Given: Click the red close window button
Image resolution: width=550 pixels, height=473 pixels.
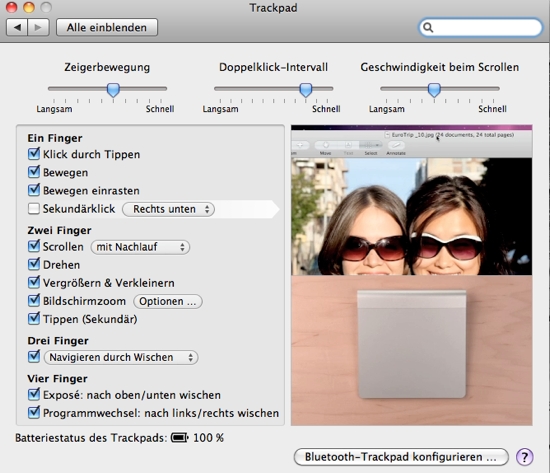Looking at the screenshot, I should pyautogui.click(x=12, y=7).
